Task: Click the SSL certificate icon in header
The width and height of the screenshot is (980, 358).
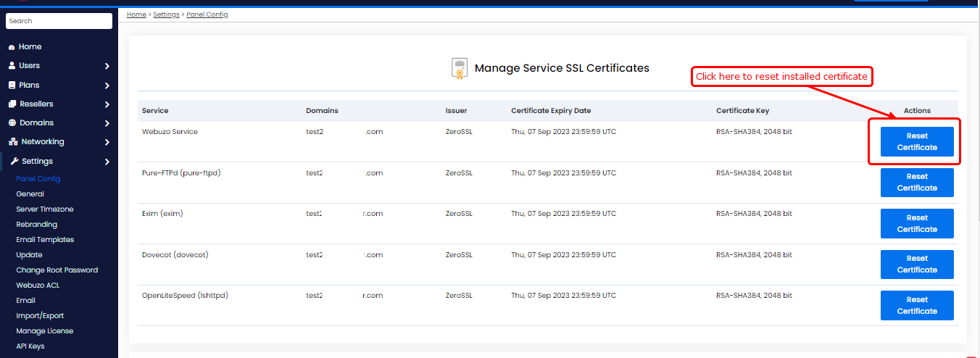Action: (459, 68)
